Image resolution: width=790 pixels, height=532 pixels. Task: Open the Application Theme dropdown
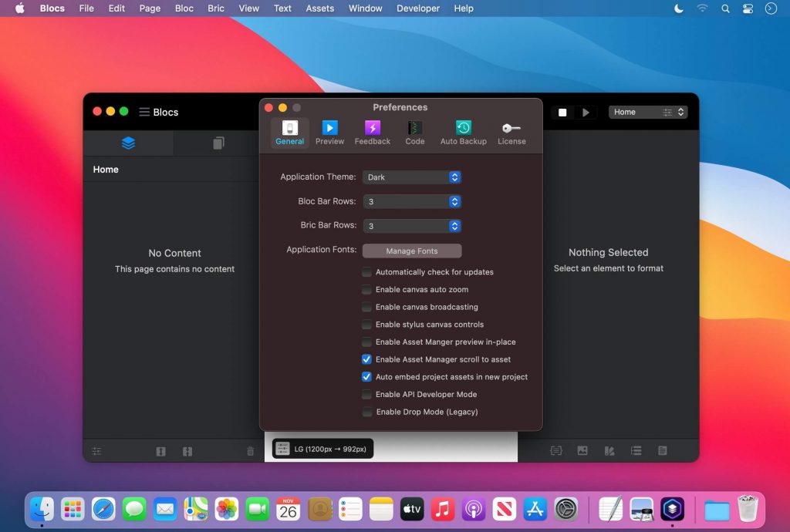[x=412, y=177]
